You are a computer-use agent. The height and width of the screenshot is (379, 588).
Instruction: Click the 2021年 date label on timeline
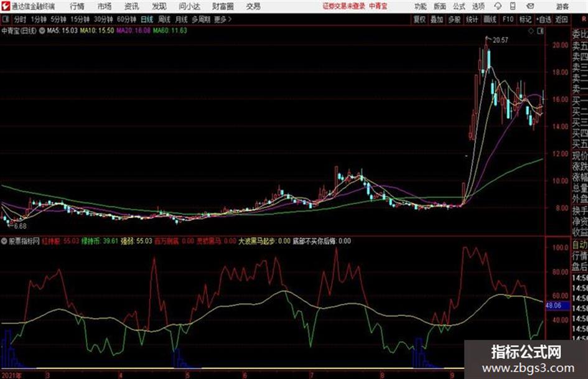point(11,375)
